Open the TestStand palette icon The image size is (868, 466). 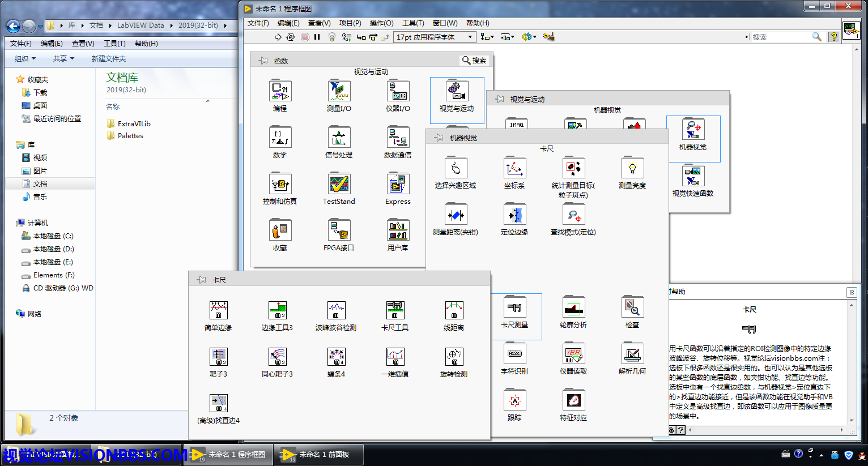(x=339, y=185)
